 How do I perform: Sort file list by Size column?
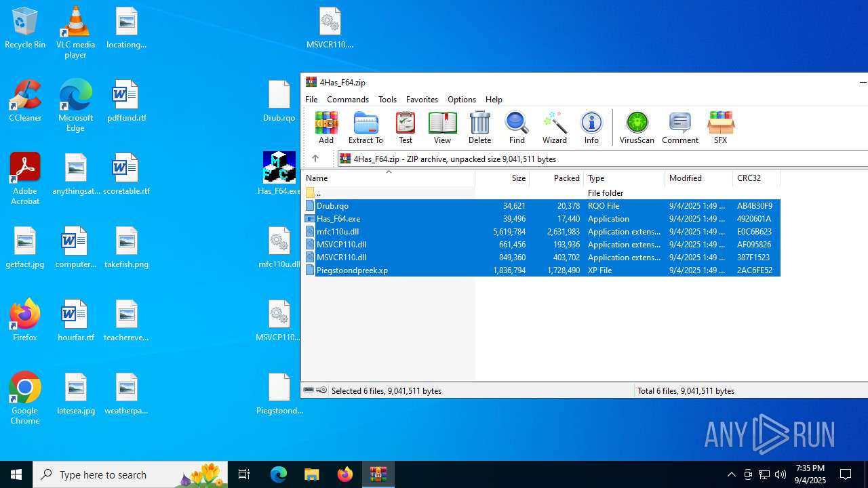tap(502, 178)
